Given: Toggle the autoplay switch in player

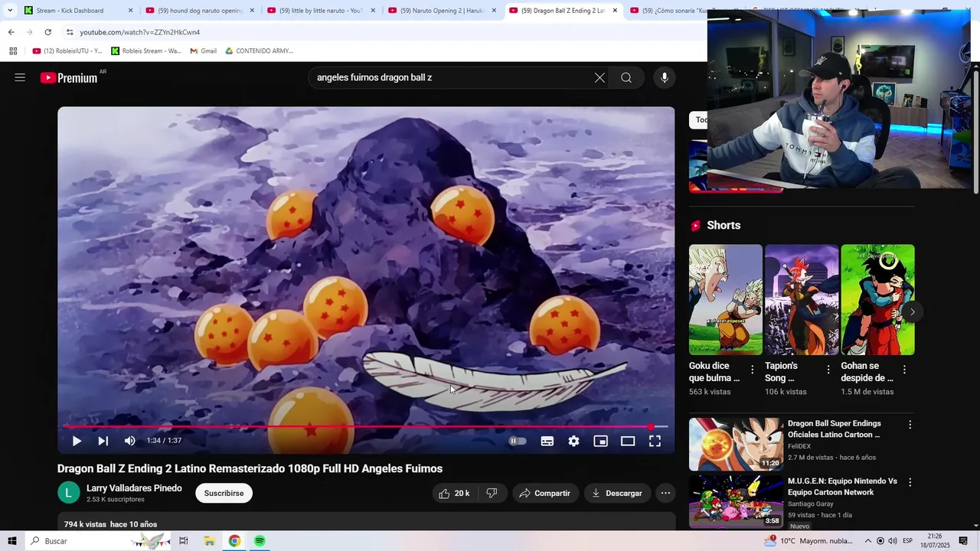Looking at the screenshot, I should coord(518,441).
